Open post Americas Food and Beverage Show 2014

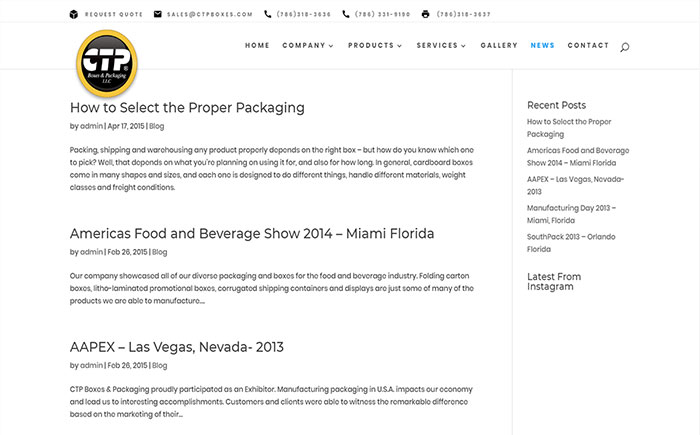pyautogui.click(x=252, y=234)
